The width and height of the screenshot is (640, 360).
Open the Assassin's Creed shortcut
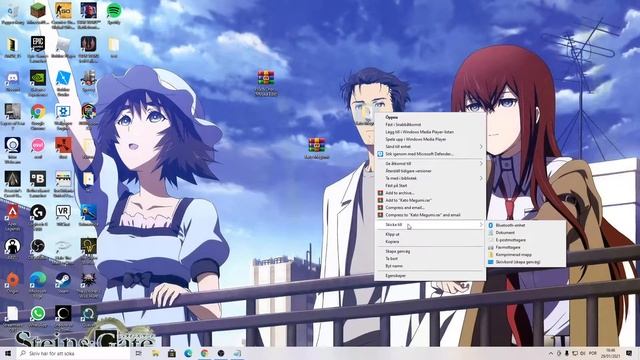[13, 184]
